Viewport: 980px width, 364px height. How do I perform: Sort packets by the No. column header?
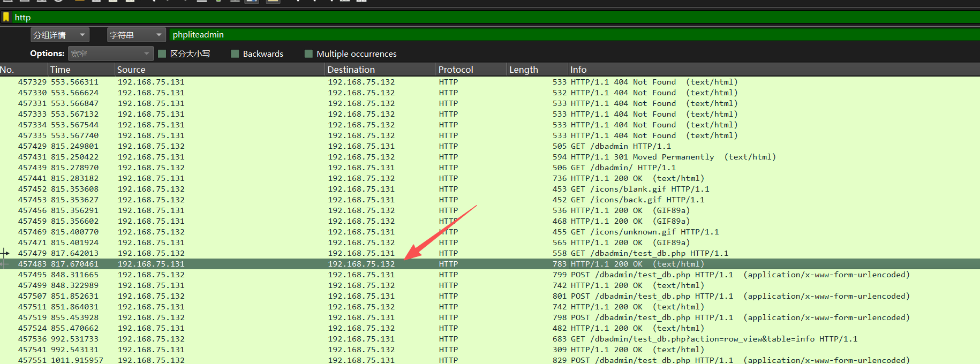24,70
